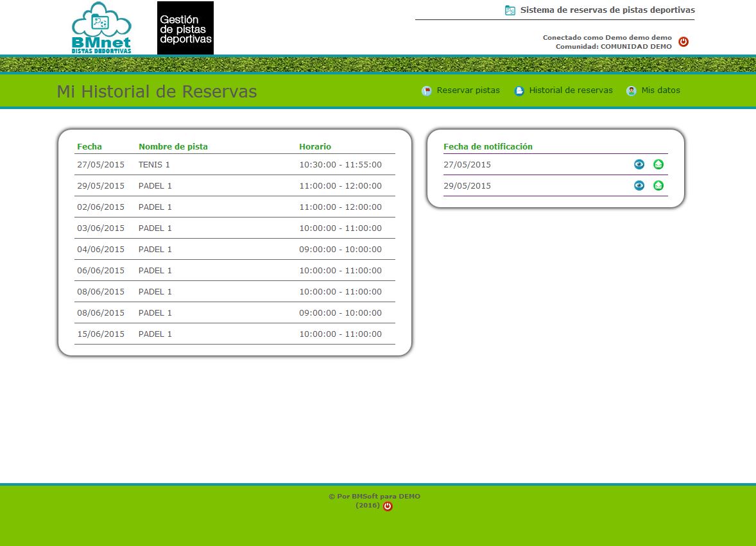The image size is (756, 546).
Task: Click the Historial de reservas document icon
Action: [519, 91]
